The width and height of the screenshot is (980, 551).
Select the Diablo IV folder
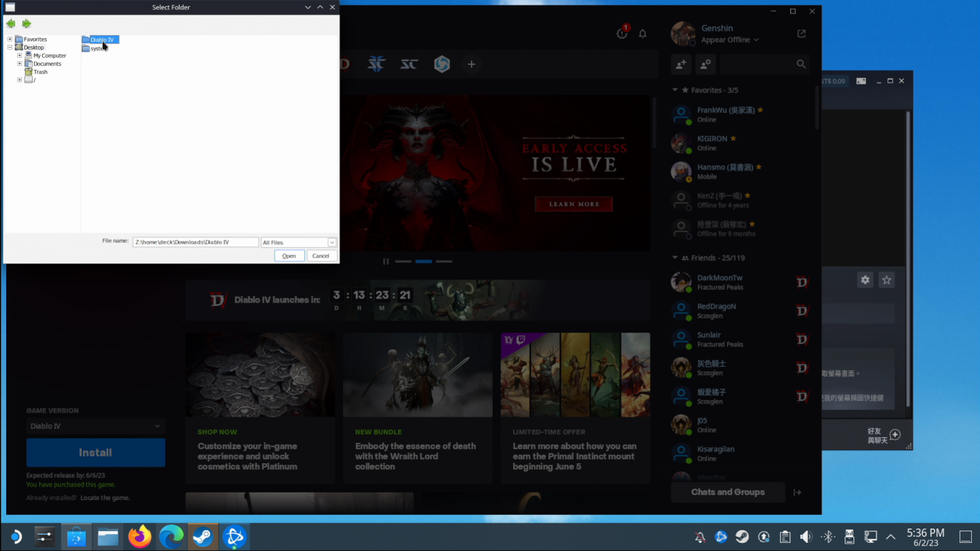tap(100, 39)
